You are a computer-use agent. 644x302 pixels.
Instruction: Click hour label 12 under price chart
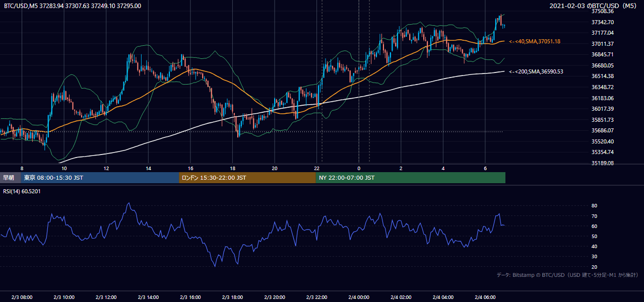106,168
